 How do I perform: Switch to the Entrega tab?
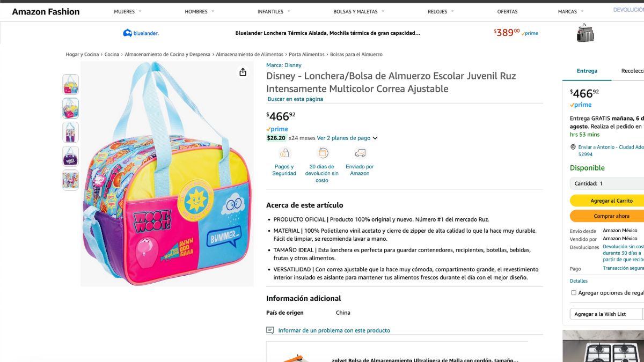pos(587,71)
